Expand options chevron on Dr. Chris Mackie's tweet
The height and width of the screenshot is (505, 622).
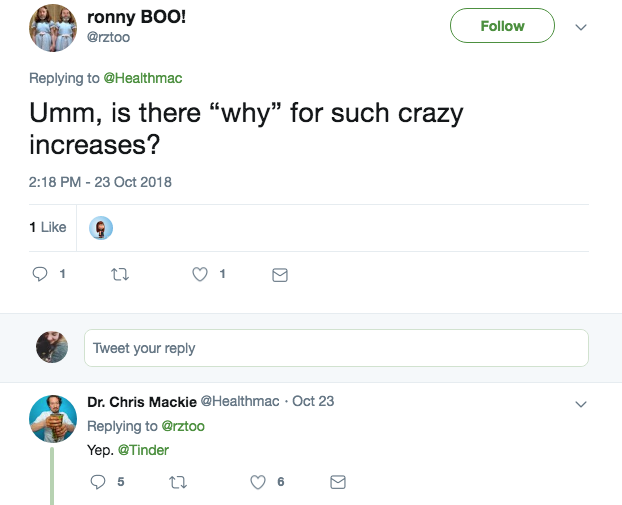click(581, 404)
